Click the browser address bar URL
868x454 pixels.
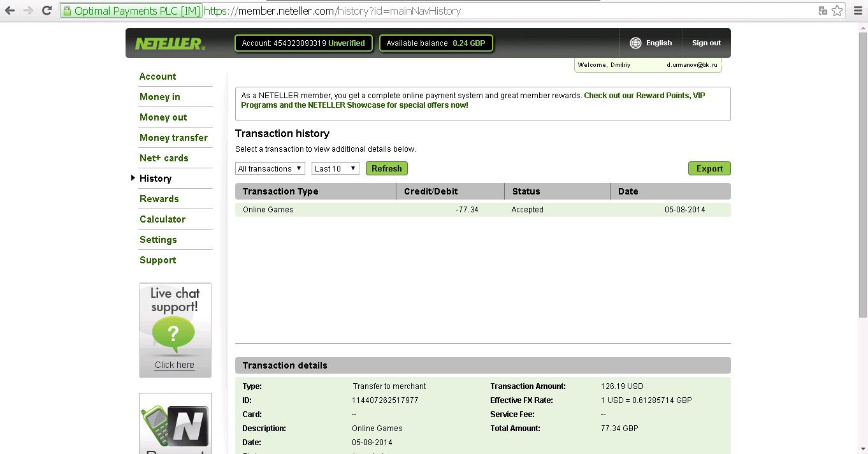pos(332,11)
